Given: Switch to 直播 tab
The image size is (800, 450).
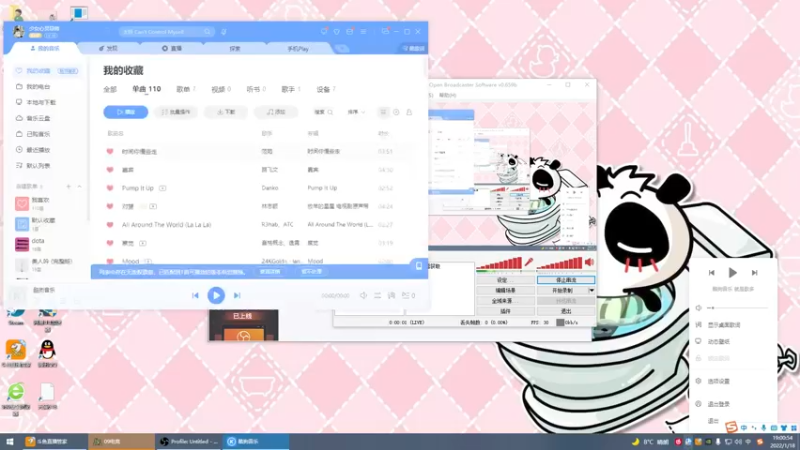Looking at the screenshot, I should [x=172, y=48].
